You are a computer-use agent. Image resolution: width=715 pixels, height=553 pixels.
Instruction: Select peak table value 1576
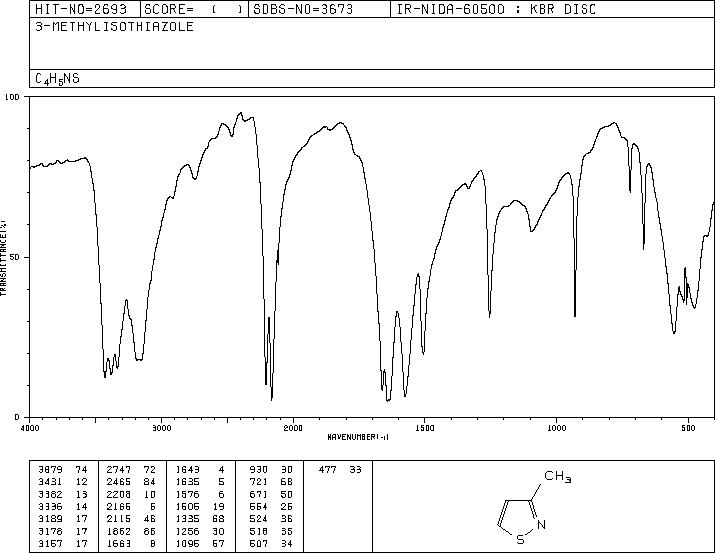(x=187, y=494)
